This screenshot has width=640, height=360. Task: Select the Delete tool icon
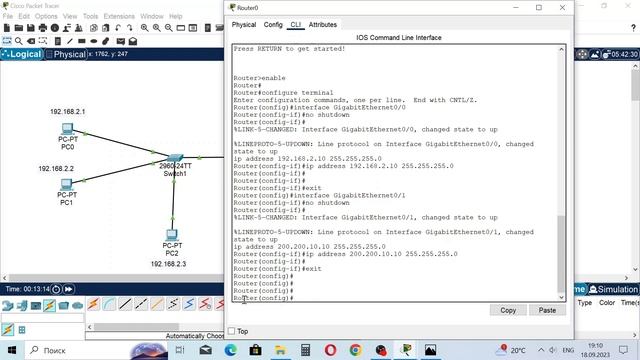(x=31, y=41)
